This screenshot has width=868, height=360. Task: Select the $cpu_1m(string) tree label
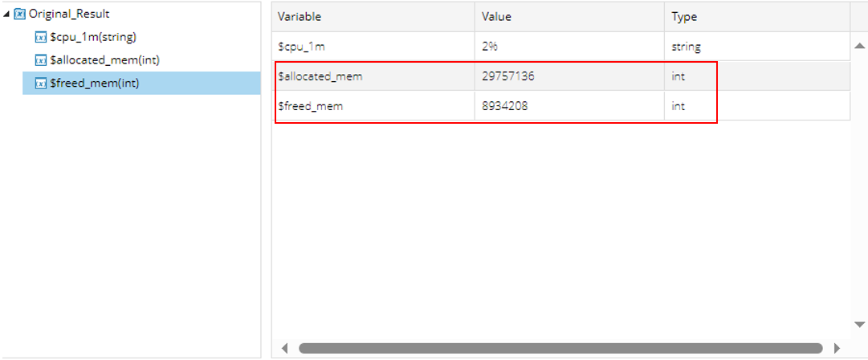(x=93, y=37)
